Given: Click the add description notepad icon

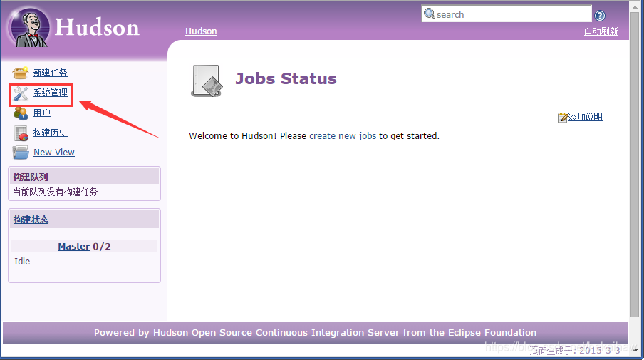Looking at the screenshot, I should point(562,118).
